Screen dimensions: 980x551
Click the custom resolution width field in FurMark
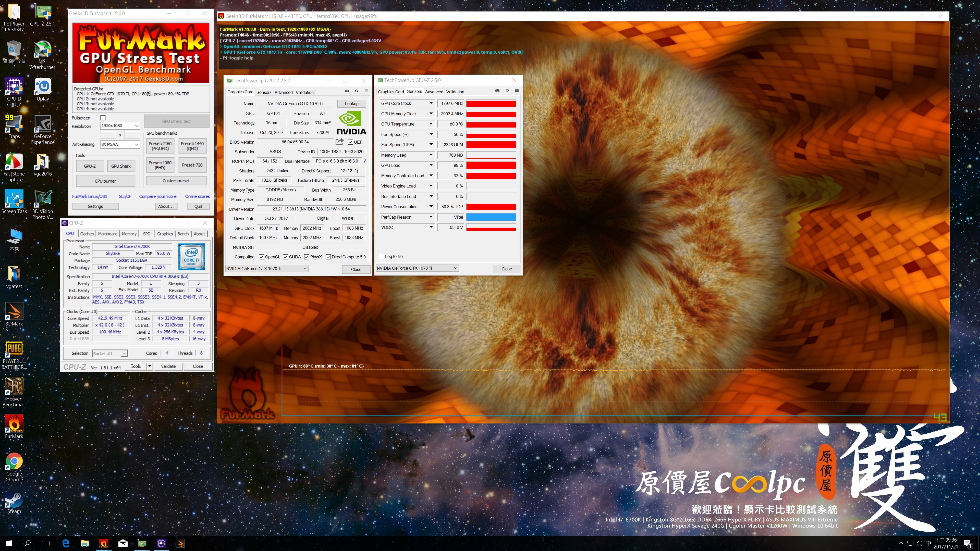point(108,135)
